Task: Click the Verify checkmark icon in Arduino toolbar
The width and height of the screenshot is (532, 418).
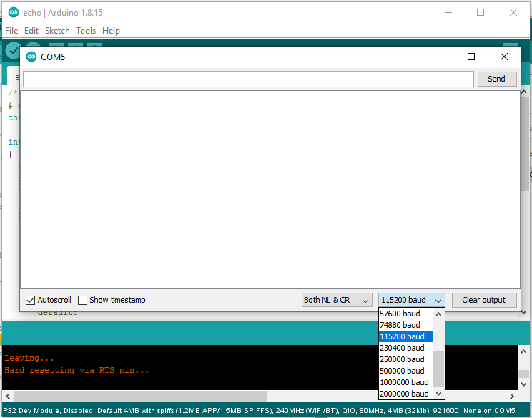Action: (x=13, y=50)
